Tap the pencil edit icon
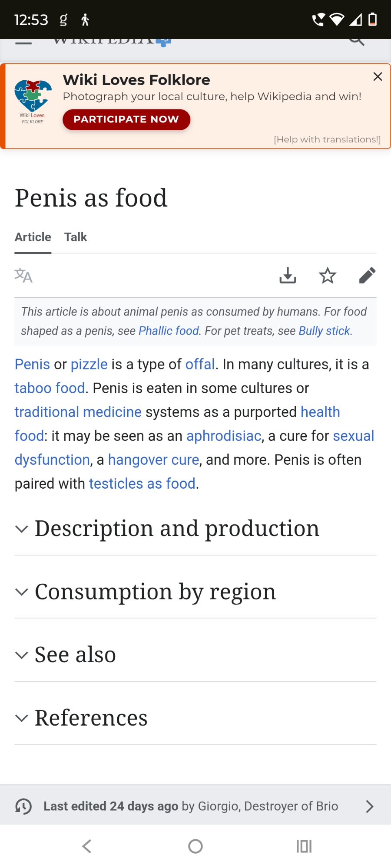391x868 pixels. click(367, 276)
